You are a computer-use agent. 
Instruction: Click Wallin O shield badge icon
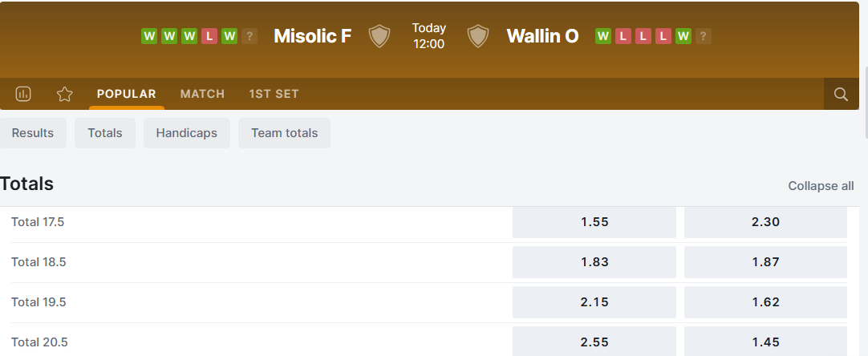click(478, 36)
